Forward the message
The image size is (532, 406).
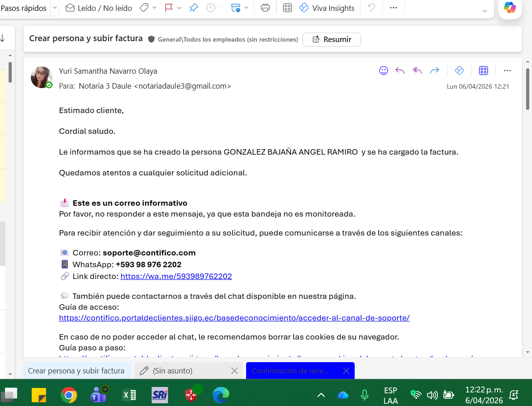434,71
